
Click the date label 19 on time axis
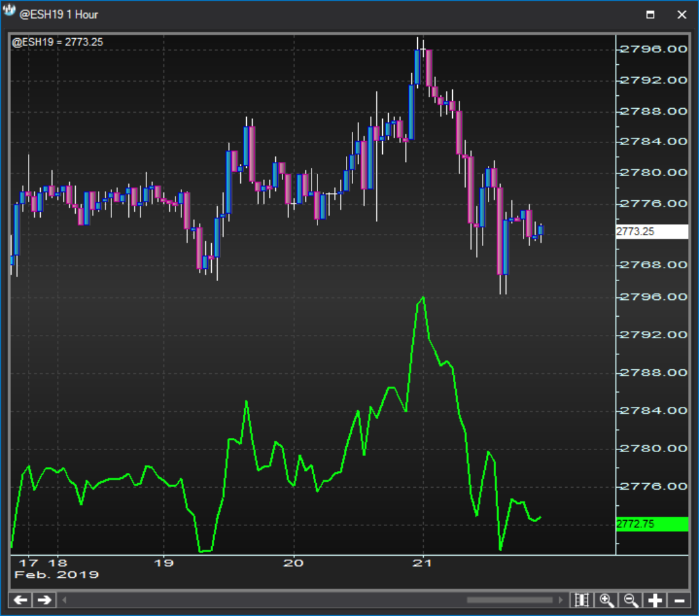tap(164, 563)
